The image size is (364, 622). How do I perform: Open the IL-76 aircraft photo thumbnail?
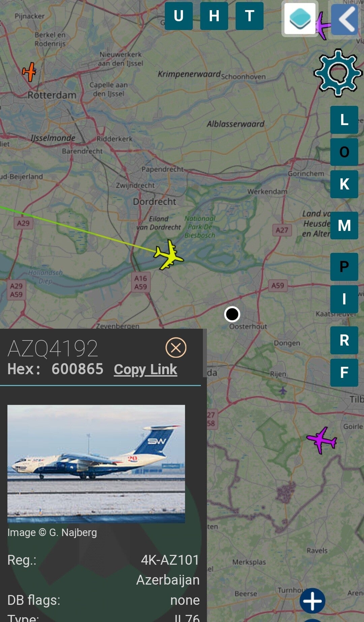point(96,464)
